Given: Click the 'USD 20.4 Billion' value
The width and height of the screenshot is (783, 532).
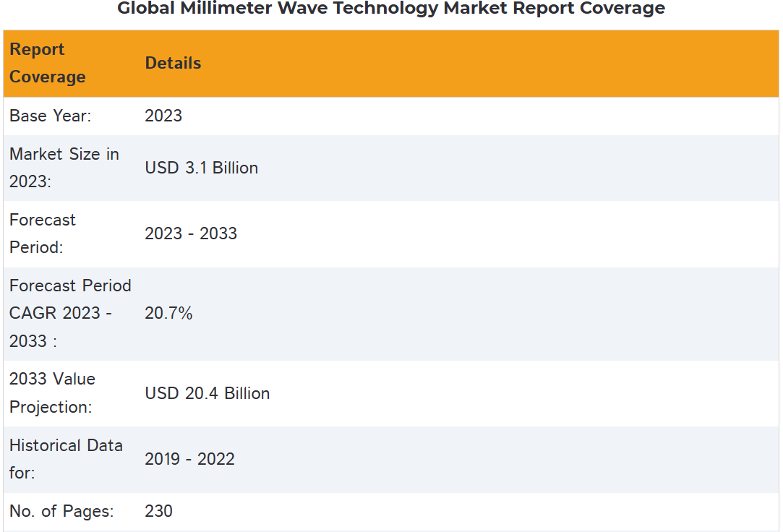Looking at the screenshot, I should pos(207,393).
